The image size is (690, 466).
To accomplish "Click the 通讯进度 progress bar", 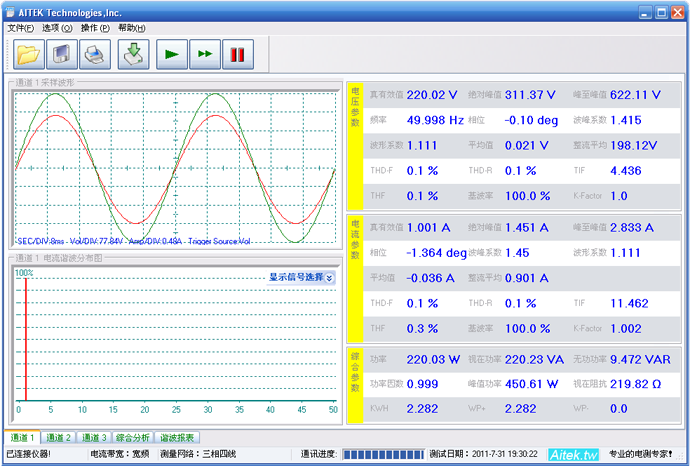I will [x=383, y=454].
